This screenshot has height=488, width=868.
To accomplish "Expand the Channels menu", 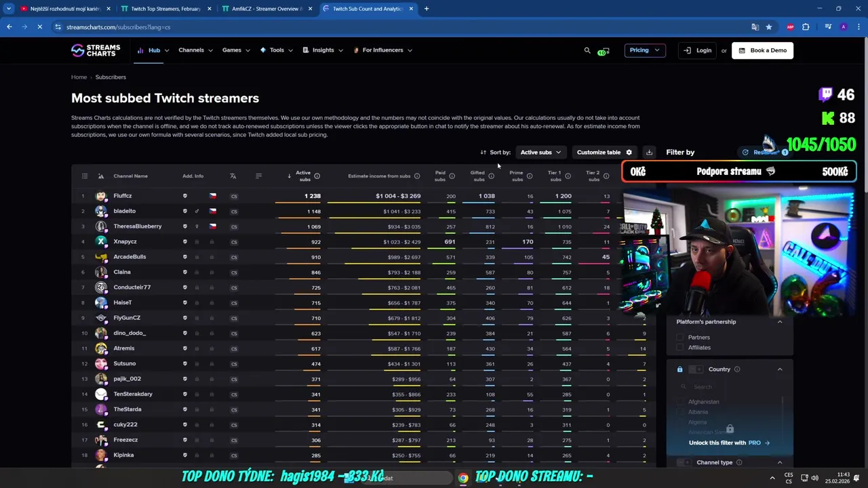I will coord(195,50).
